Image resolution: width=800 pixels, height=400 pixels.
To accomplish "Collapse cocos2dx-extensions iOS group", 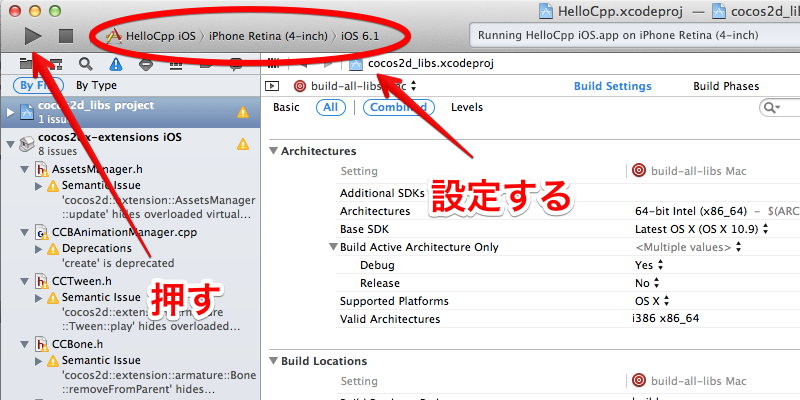I will click(x=10, y=144).
